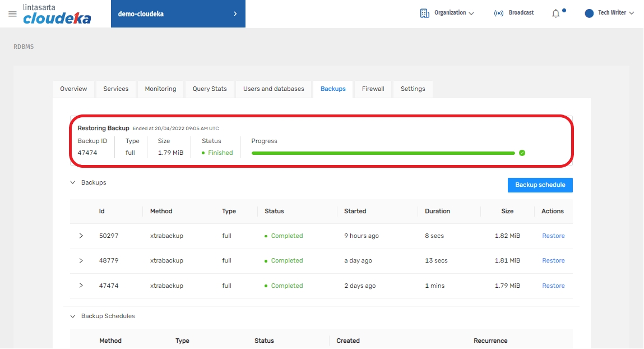Open the demo-cloudeka project selector

[x=178, y=14]
